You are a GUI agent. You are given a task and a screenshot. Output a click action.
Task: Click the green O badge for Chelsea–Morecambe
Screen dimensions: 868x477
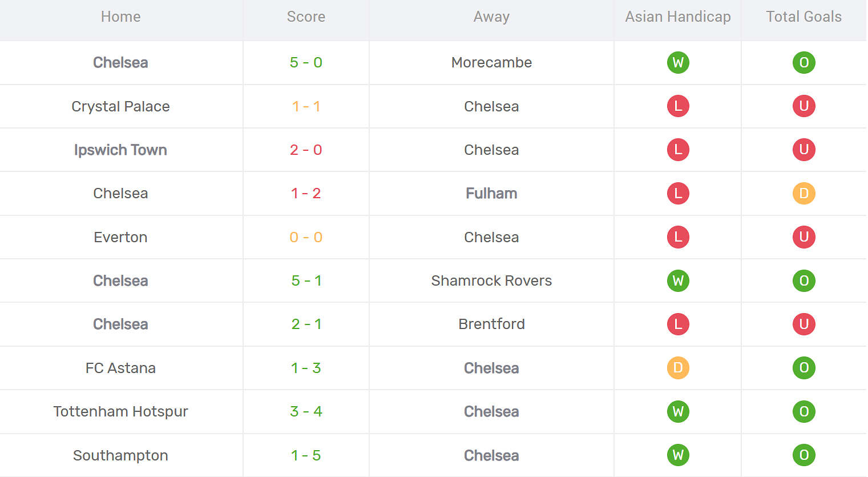tap(804, 62)
